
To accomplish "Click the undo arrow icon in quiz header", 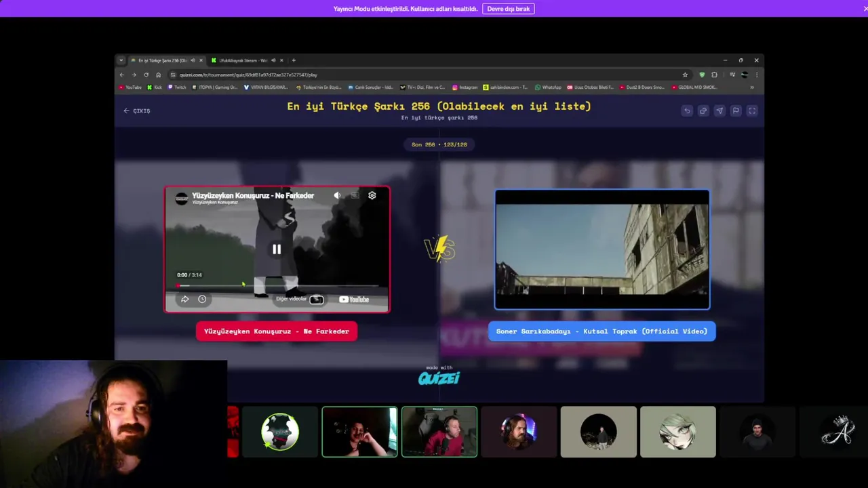I will coord(687,110).
